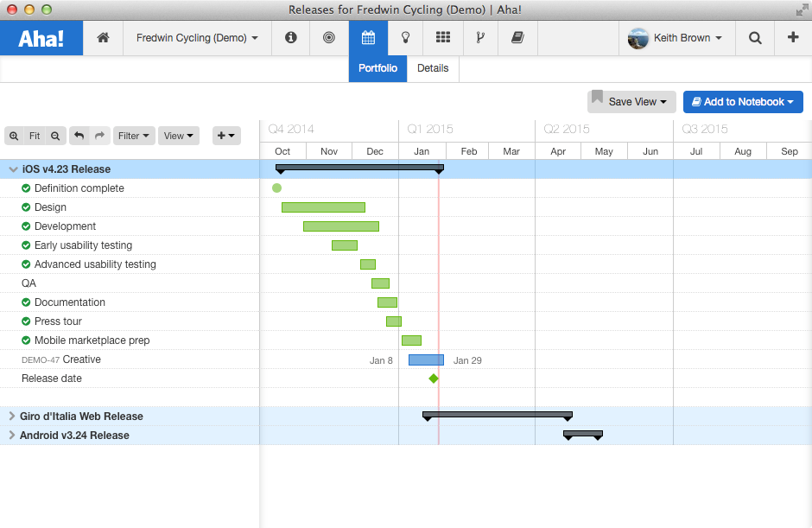
Task: Click the Early usability testing green bar
Action: pos(345,245)
